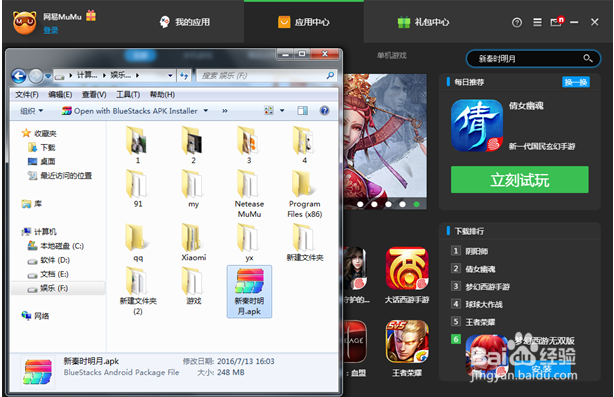
Task: Click the Explorer help icon
Action: 324,110
